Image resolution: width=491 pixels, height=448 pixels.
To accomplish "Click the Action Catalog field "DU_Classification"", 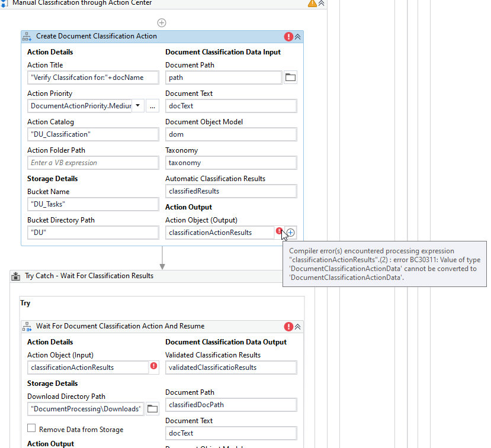I will click(x=93, y=134).
